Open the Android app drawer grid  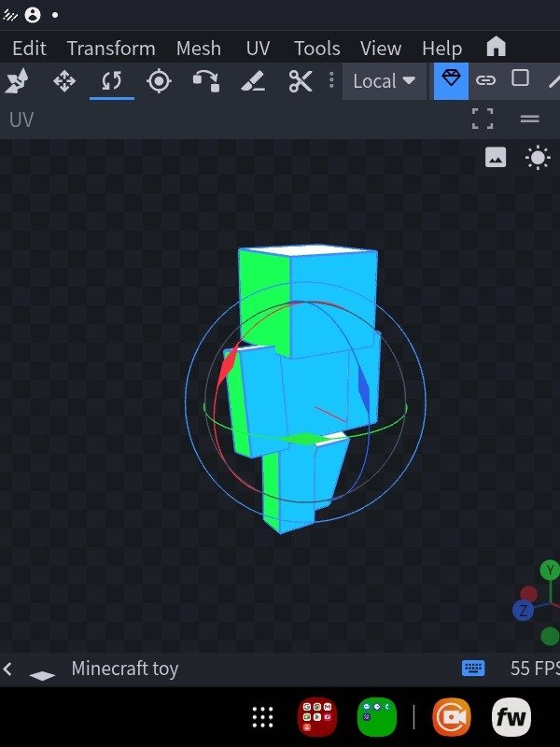pos(263,717)
